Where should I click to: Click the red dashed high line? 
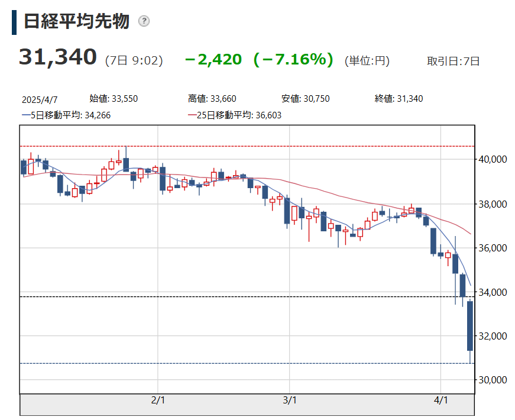[247, 146]
